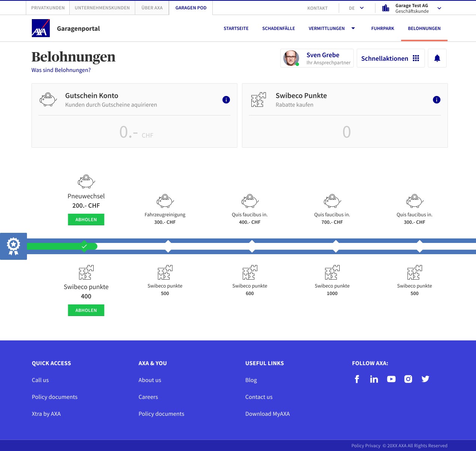
Task: Click Abholen for Swibeco punkte 400
Action: (x=86, y=310)
